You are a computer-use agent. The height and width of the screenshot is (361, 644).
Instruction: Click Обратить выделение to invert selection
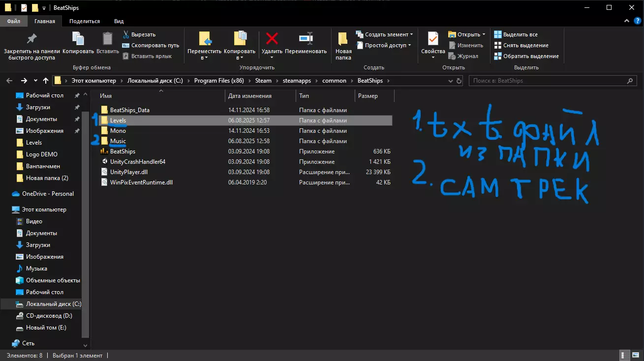tap(526, 56)
